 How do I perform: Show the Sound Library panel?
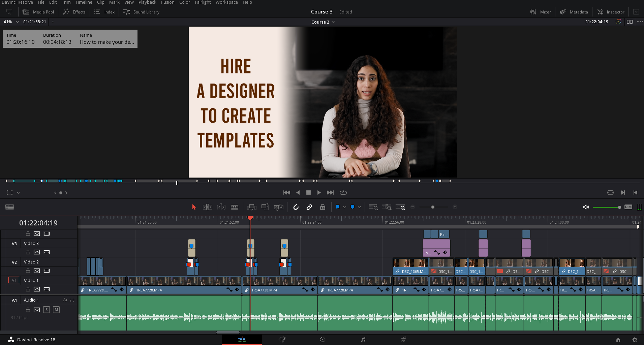click(141, 12)
